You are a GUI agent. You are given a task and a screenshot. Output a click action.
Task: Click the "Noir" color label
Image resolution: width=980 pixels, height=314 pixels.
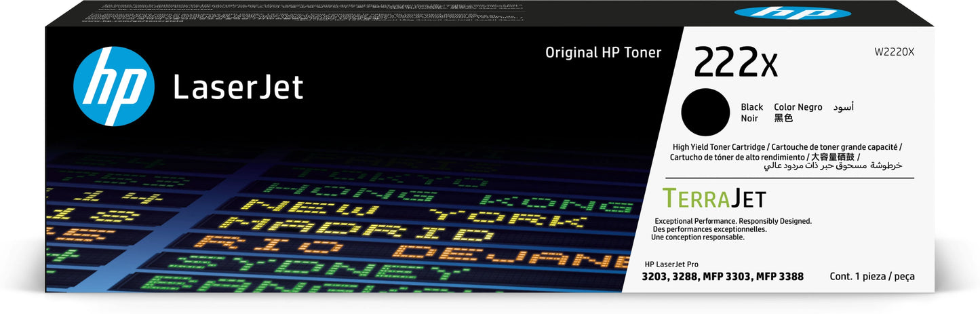tap(750, 118)
